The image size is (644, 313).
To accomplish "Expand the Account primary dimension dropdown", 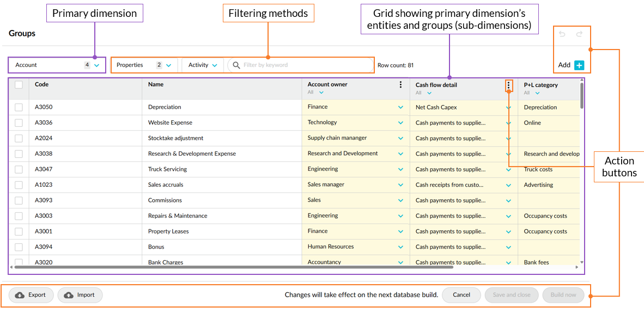I will click(x=96, y=65).
